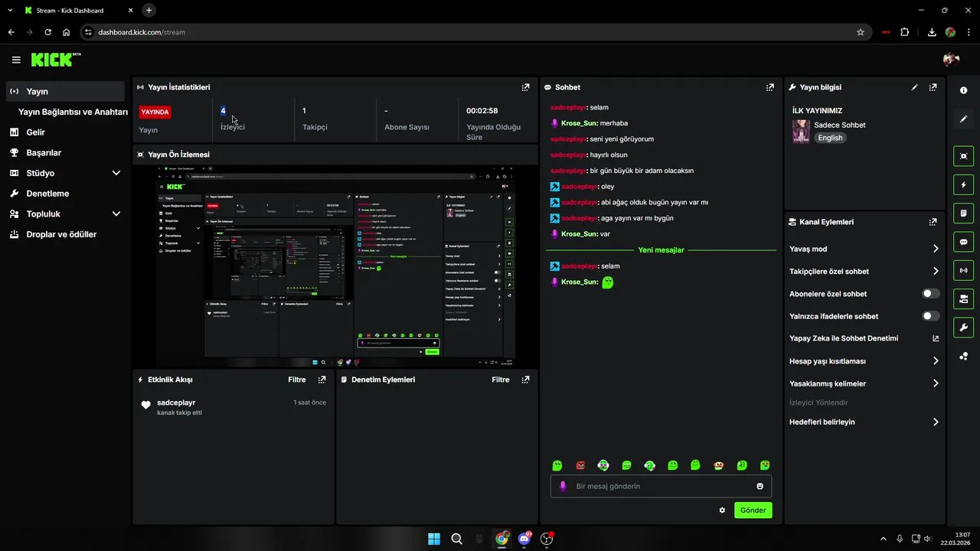The width and height of the screenshot is (980, 551).
Task: Toggle the channel actions widget icon in the sidebar
Action: tap(963, 298)
